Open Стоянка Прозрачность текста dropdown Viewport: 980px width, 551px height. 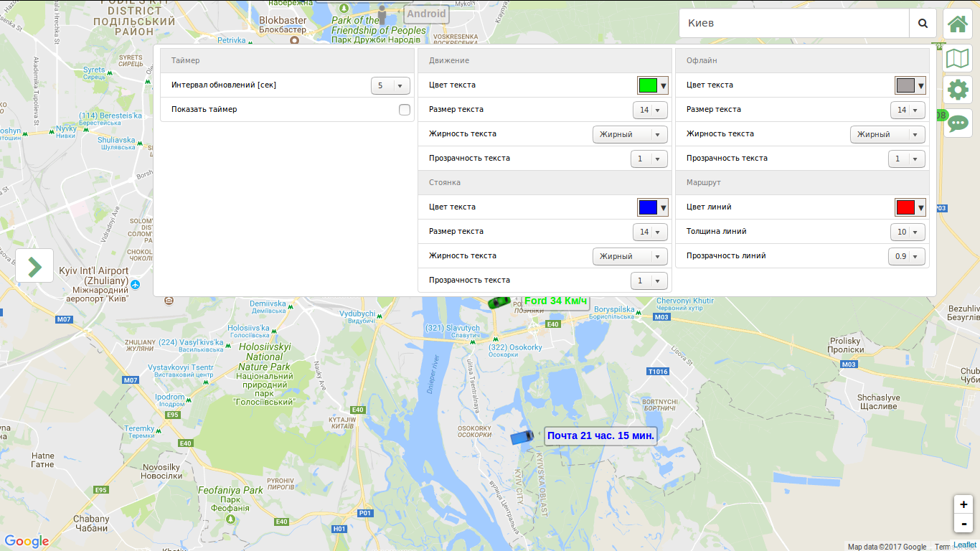pos(649,281)
